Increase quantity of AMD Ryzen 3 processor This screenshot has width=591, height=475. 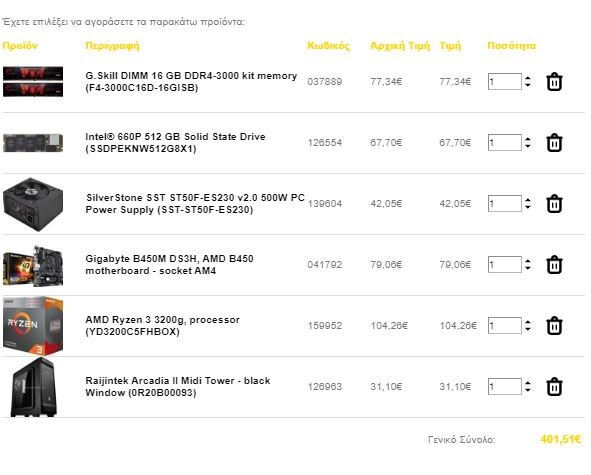pyautogui.click(x=528, y=322)
